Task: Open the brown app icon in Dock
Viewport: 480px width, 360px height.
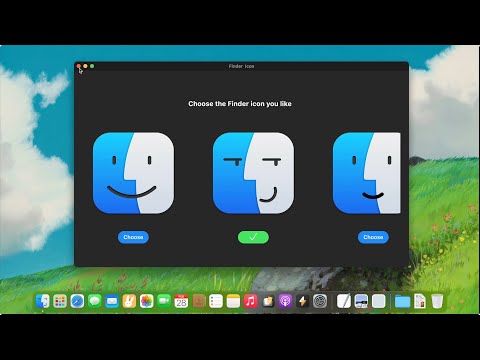Action: tap(199, 301)
